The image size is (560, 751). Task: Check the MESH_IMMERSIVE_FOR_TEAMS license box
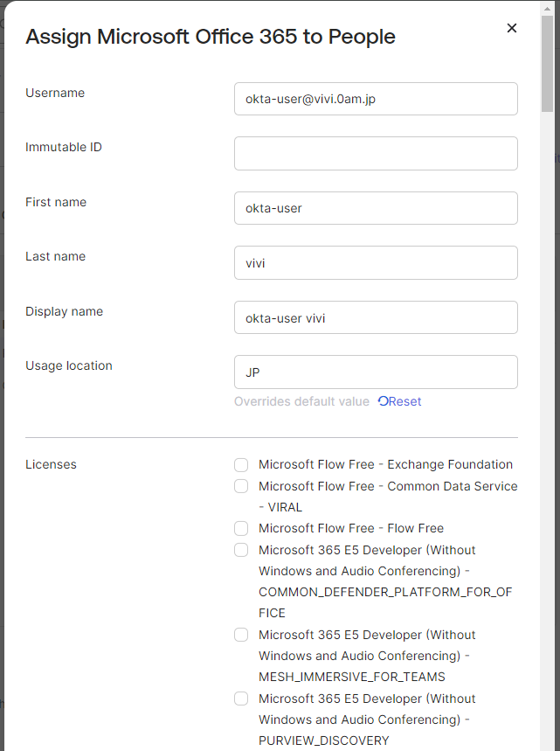click(x=241, y=635)
